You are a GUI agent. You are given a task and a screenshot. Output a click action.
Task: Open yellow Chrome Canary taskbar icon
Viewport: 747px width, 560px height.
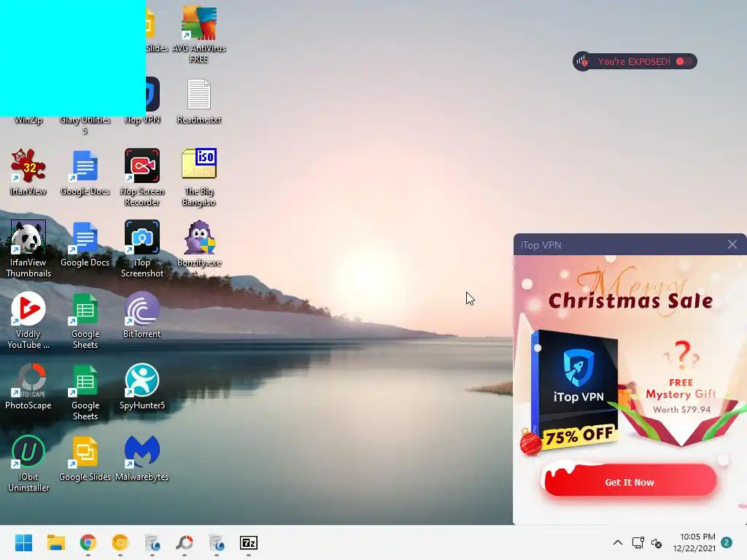pos(120,542)
